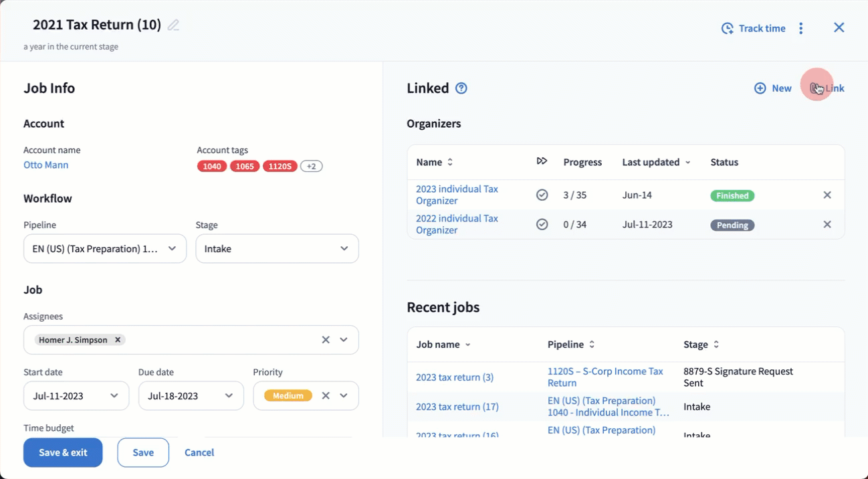Image resolution: width=868 pixels, height=479 pixels.
Task: Remove the 2023 individual Tax Organizer link
Action: [827, 195]
